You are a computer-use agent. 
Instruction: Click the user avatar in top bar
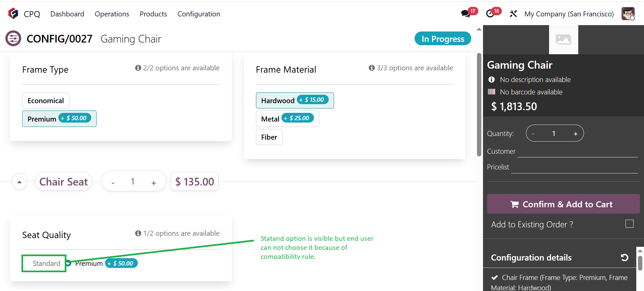coord(628,14)
